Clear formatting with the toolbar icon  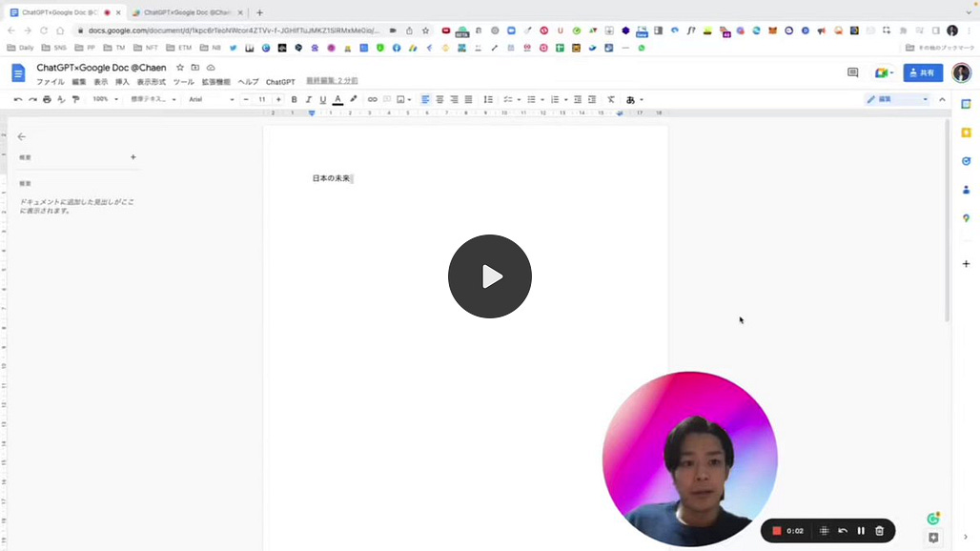611,99
